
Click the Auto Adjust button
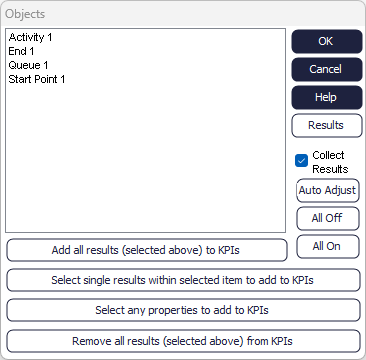point(328,190)
